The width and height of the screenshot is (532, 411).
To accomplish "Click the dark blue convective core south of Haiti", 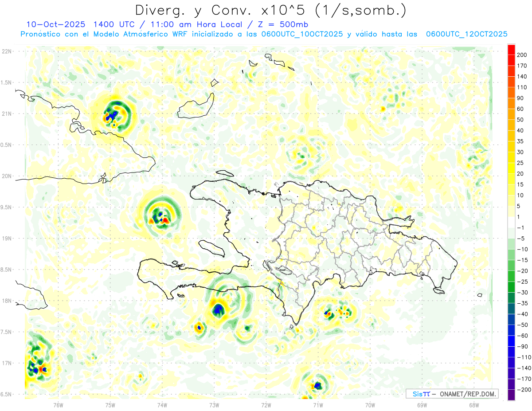I will [218, 309].
